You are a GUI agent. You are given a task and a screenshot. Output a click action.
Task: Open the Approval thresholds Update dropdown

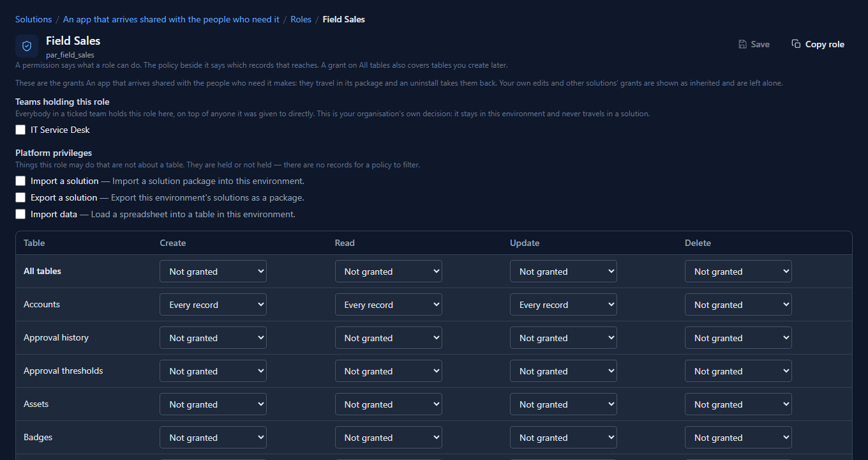563,371
